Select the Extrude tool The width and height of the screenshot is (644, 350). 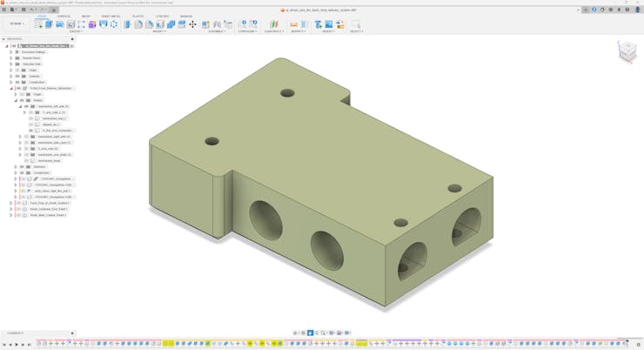point(49,24)
